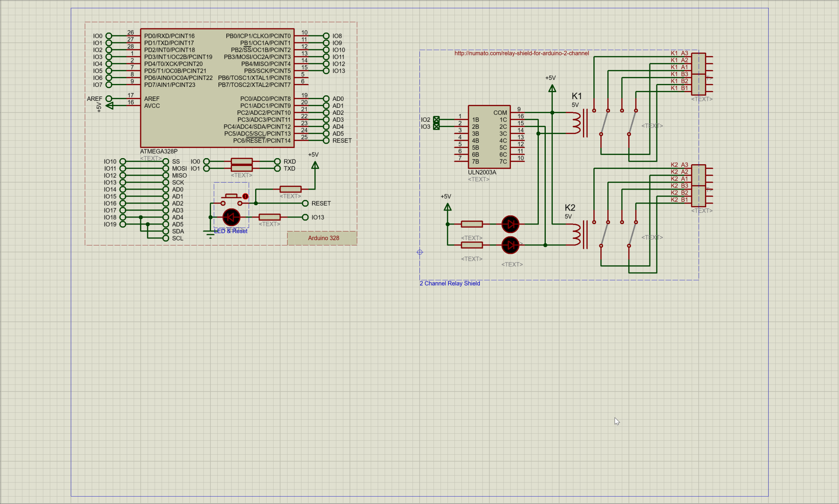This screenshot has height=504, width=839.
Task: Click the AVCC pin label
Action: [x=152, y=106]
